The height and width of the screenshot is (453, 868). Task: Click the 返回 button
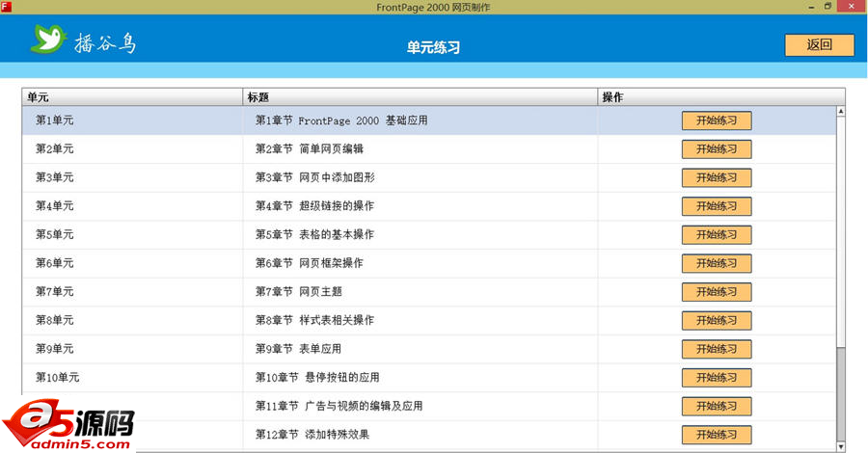(x=819, y=44)
